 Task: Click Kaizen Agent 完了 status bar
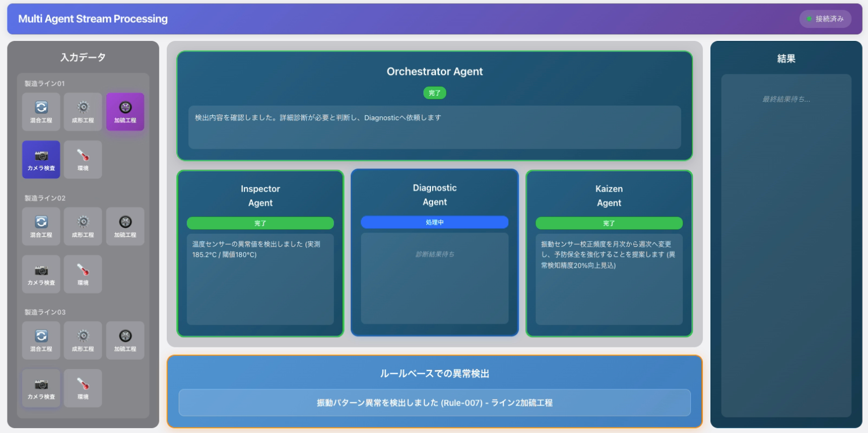coord(609,223)
